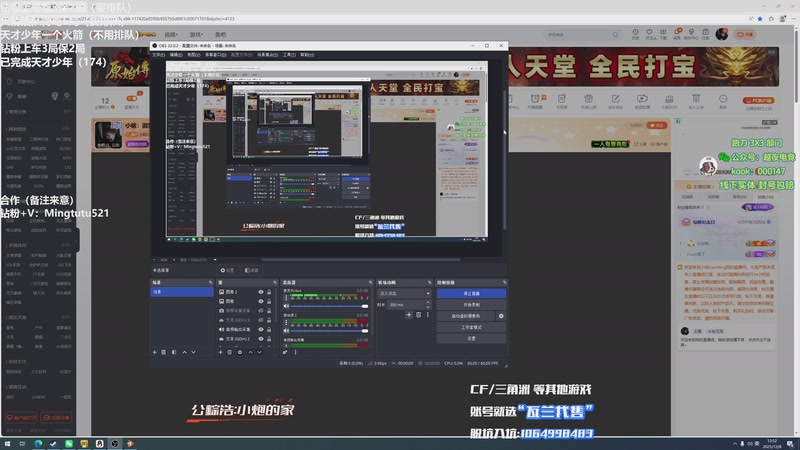Open the Scenes dock options icon
This screenshot has width=800, height=450.
210,282
